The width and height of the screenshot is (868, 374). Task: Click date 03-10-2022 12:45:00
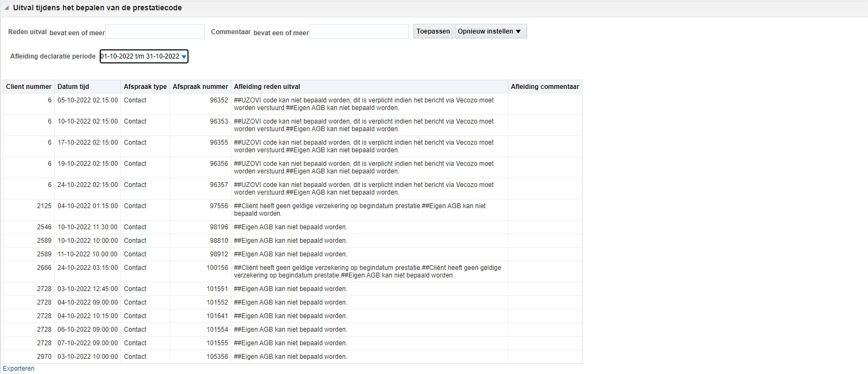[x=88, y=289]
